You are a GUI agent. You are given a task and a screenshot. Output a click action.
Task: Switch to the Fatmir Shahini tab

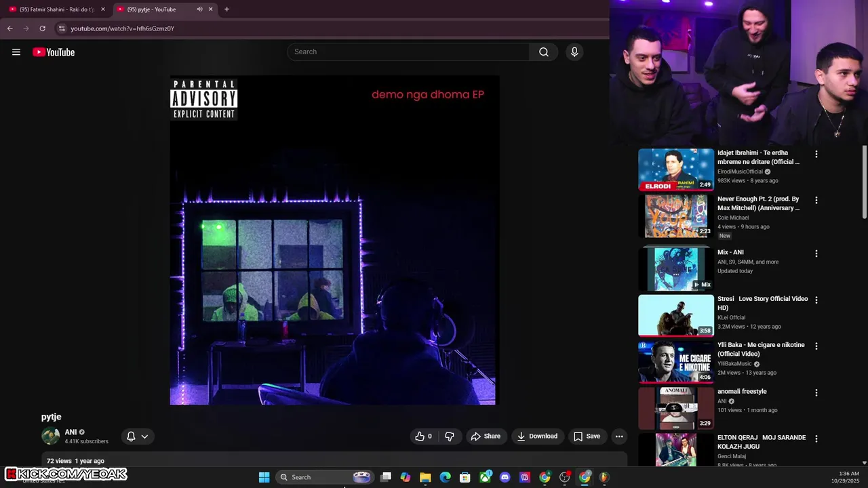[x=56, y=9]
